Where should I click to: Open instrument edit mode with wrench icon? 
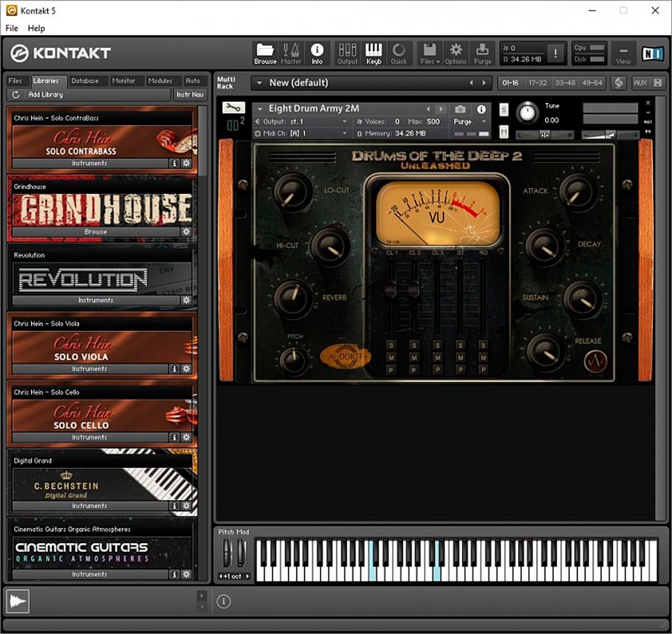pos(233,107)
